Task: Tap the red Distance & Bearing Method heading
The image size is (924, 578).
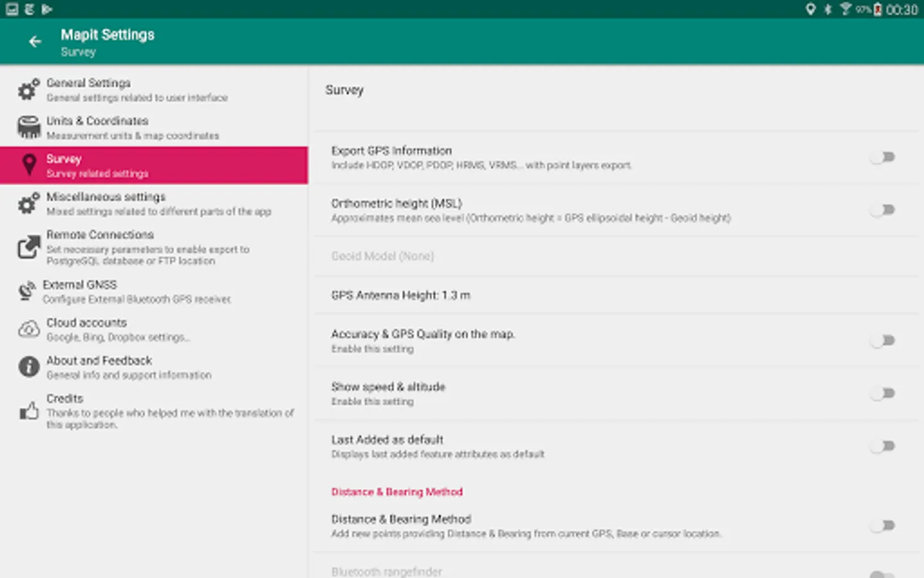Action: (x=397, y=492)
